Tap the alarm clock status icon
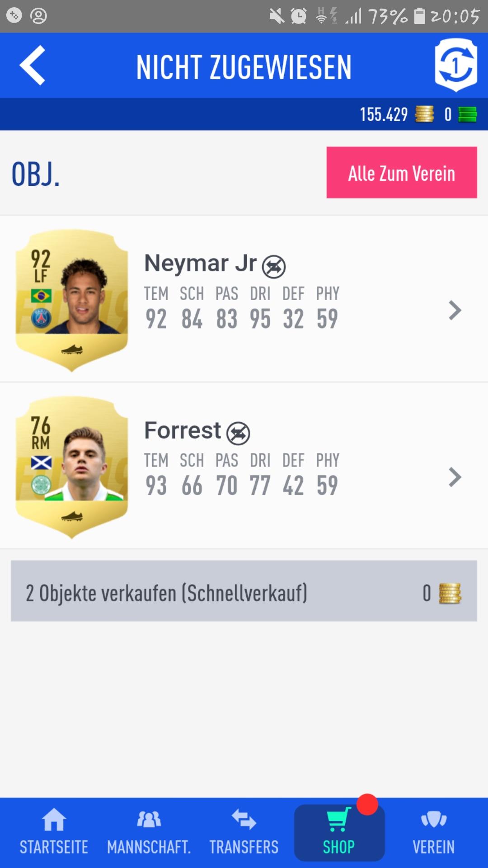 tap(299, 16)
